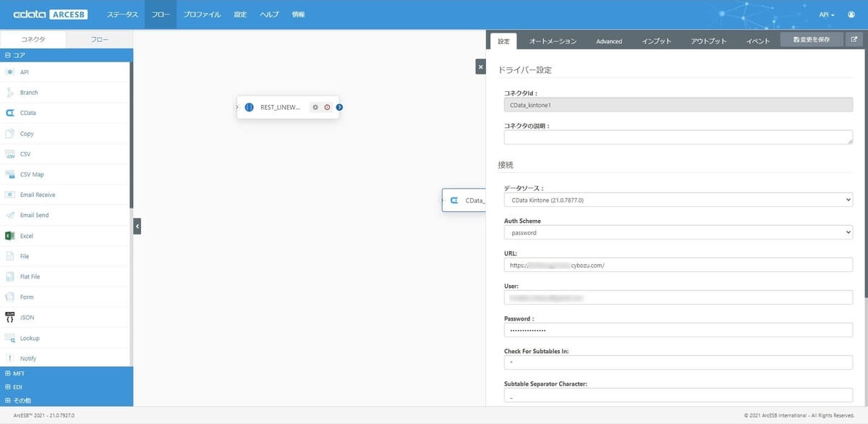Image resolution: width=868 pixels, height=424 pixels.
Task: Expand the EDI connector category
Action: coord(67,386)
